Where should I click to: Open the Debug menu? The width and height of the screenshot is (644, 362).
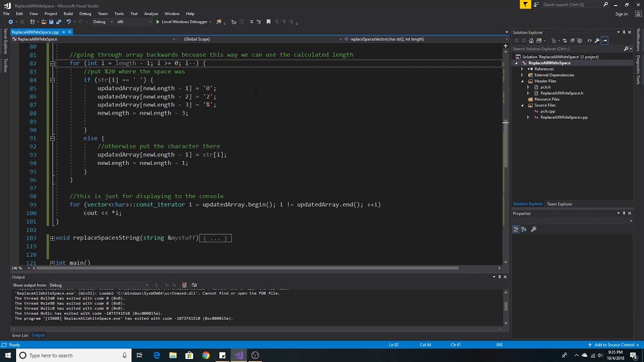(x=85, y=14)
